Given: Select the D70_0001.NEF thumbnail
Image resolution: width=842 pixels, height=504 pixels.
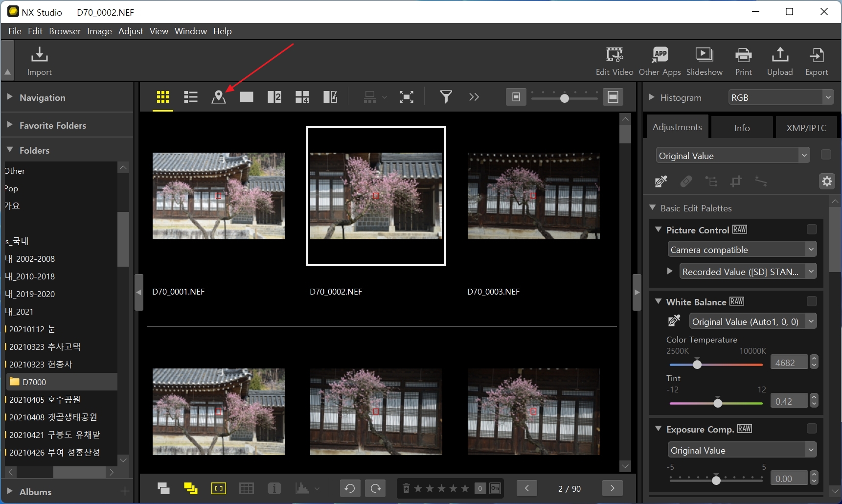Looking at the screenshot, I should click(218, 196).
